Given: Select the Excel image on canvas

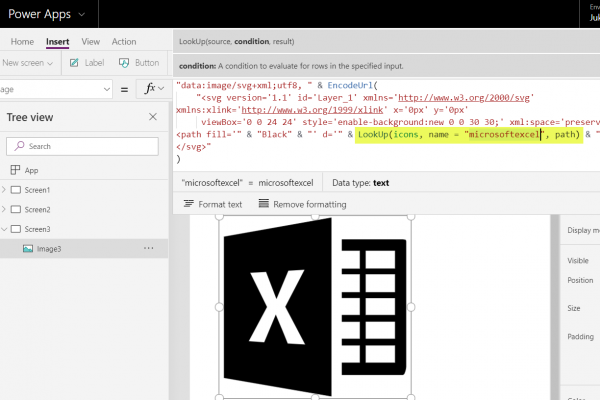Looking at the screenshot, I should point(315,307).
